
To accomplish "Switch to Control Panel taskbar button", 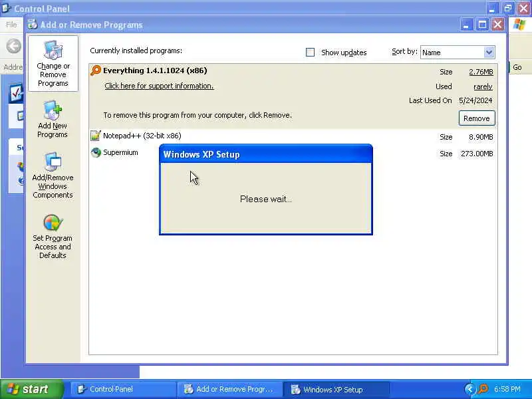I will click(123, 389).
